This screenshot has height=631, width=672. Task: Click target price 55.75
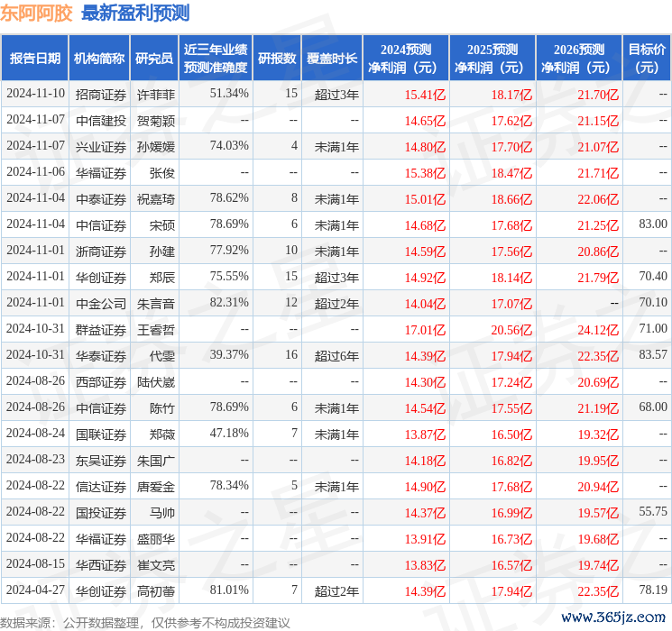click(653, 511)
